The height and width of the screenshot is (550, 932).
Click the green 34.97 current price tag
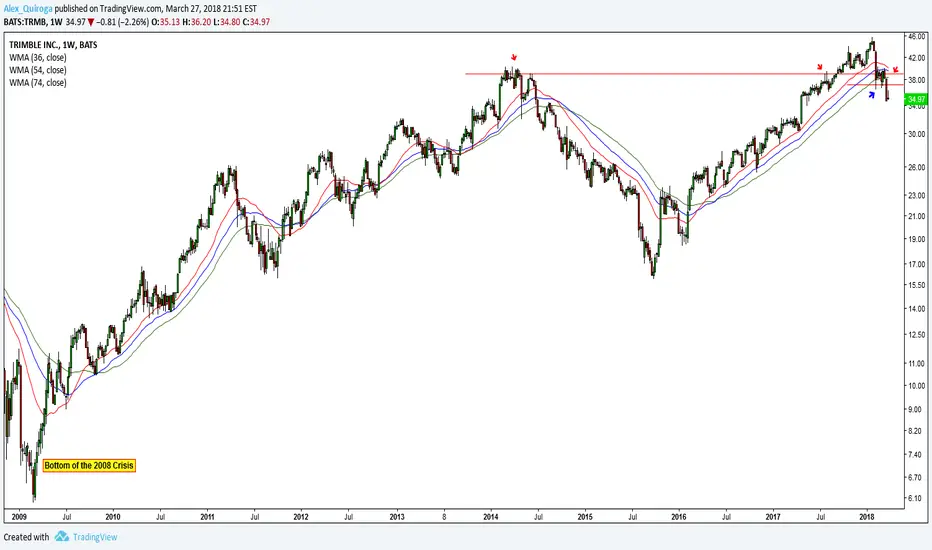915,99
